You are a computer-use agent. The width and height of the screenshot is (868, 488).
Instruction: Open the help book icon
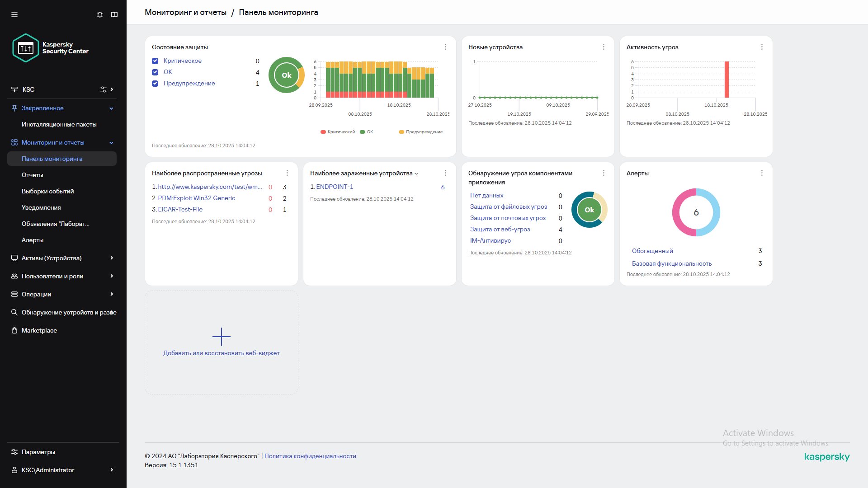(x=114, y=14)
